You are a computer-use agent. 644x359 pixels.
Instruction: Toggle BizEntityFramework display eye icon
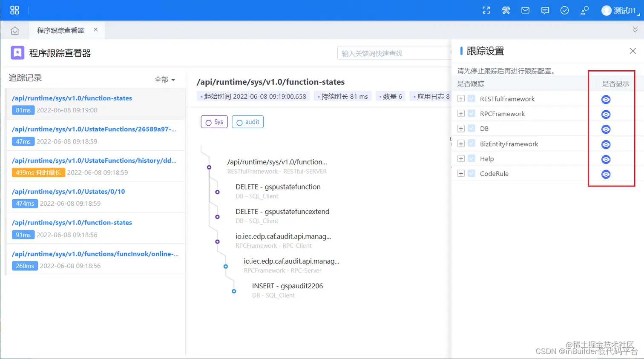606,144
